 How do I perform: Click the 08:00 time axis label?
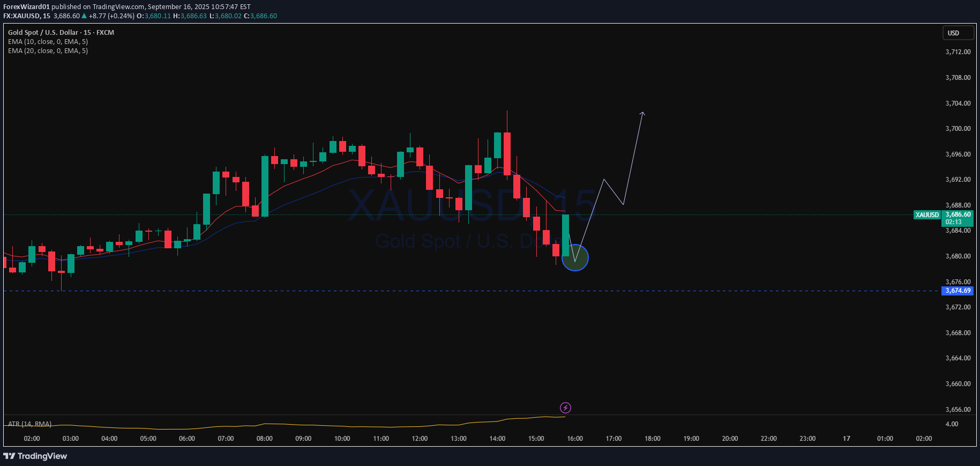[265, 439]
